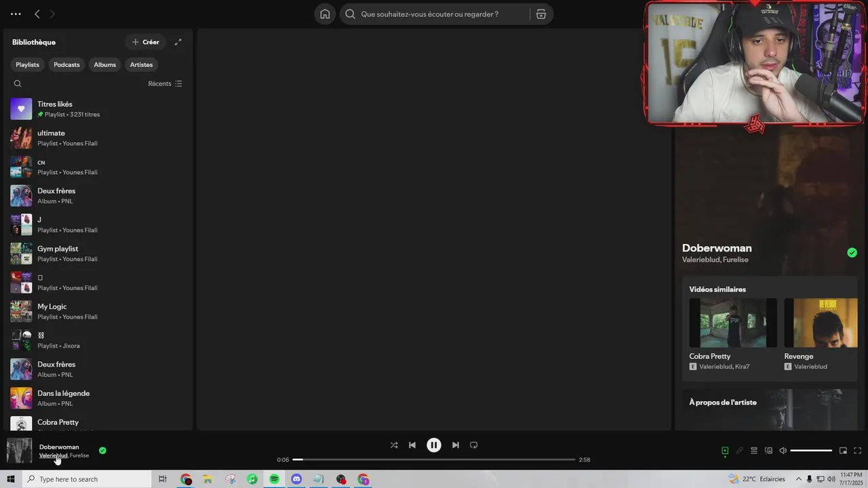Open lyrics with the microphone icon

click(x=740, y=451)
